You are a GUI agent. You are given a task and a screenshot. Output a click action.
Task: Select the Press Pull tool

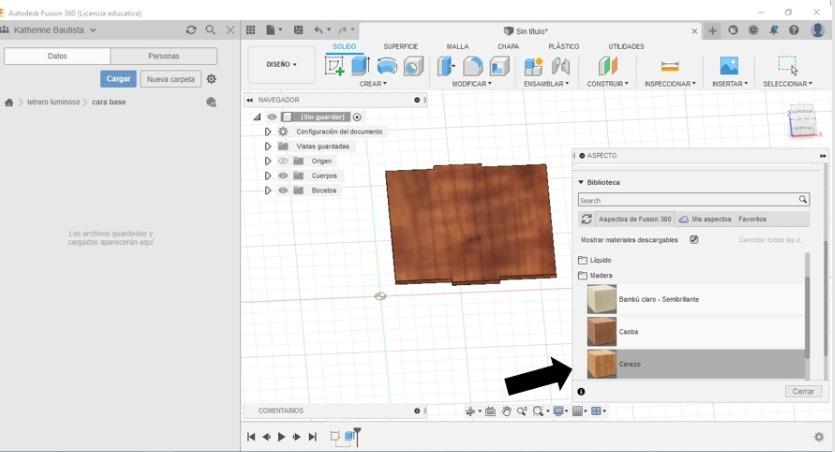click(446, 67)
